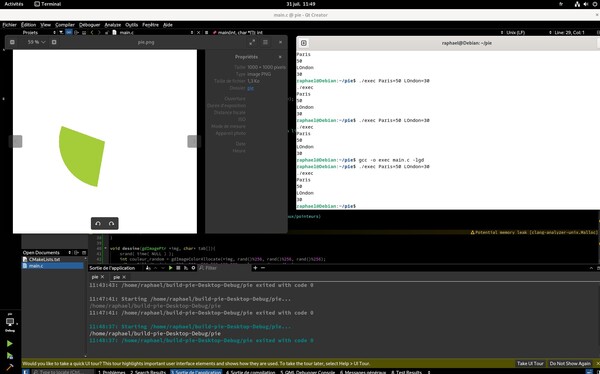Image resolution: width=600 pixels, height=374 pixels.
Task: Click the Terminal app indicator in top bar
Action: [47, 4]
